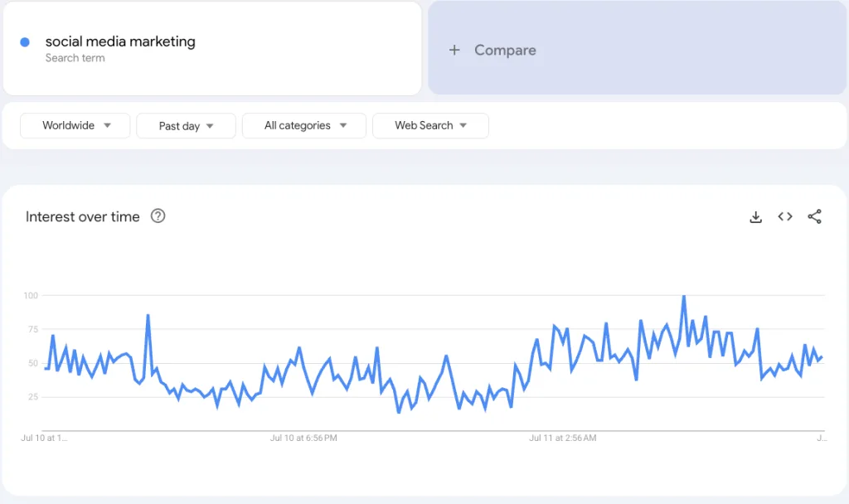Click the Interest over time heading

pyautogui.click(x=83, y=217)
